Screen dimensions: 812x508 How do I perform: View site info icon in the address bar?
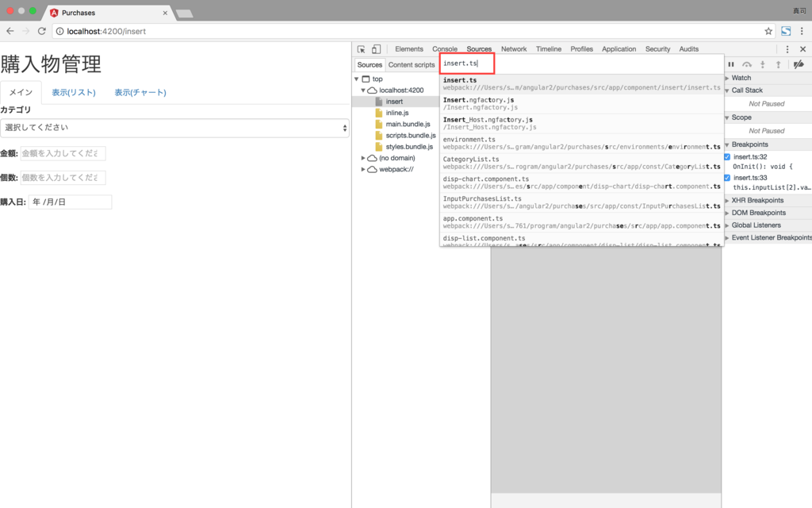[59, 31]
